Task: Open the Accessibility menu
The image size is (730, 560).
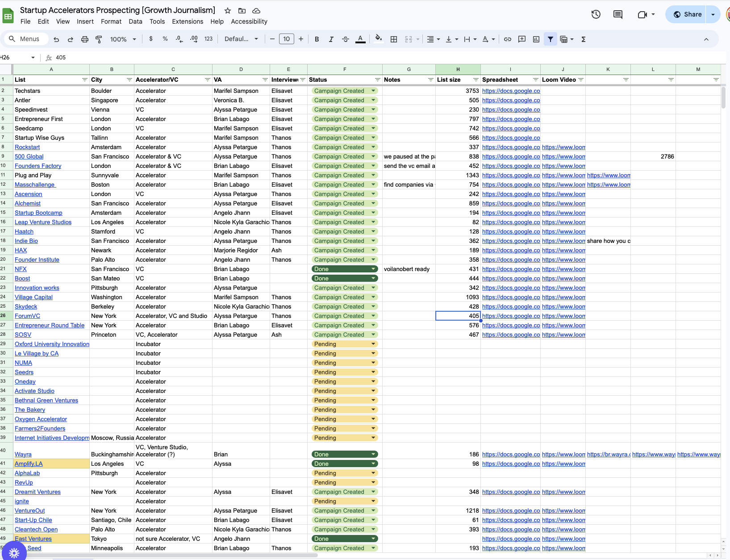Action: coord(249,21)
